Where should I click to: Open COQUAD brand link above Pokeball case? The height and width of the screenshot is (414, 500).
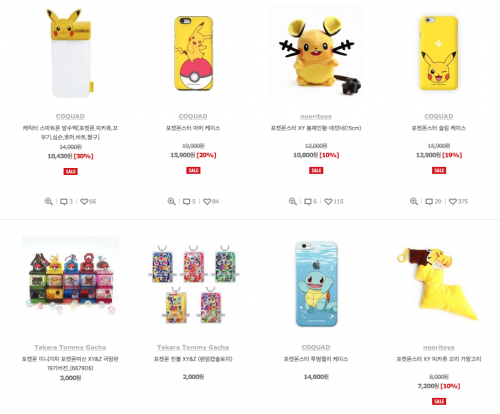[193, 116]
